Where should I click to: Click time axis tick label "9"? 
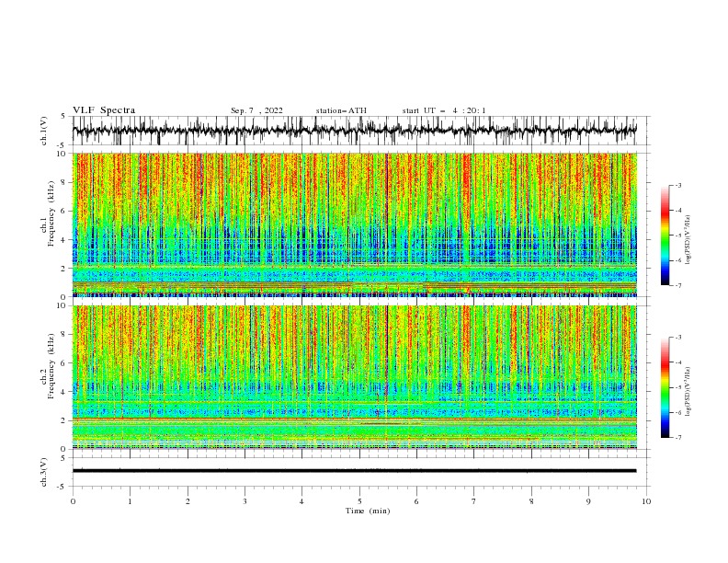click(588, 501)
